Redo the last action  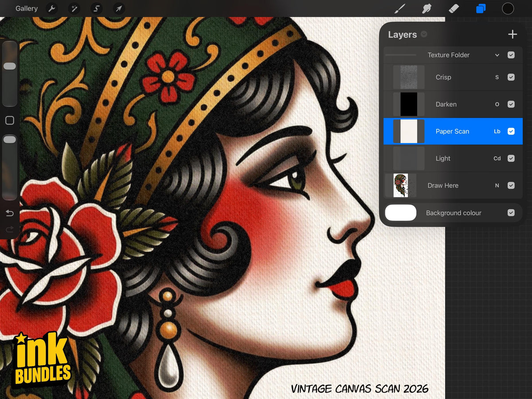point(10,230)
